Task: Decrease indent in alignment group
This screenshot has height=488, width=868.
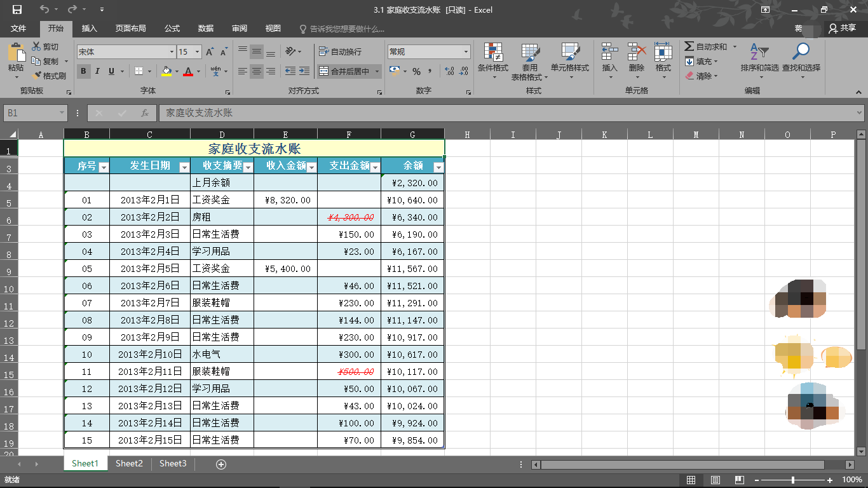Action: click(290, 71)
